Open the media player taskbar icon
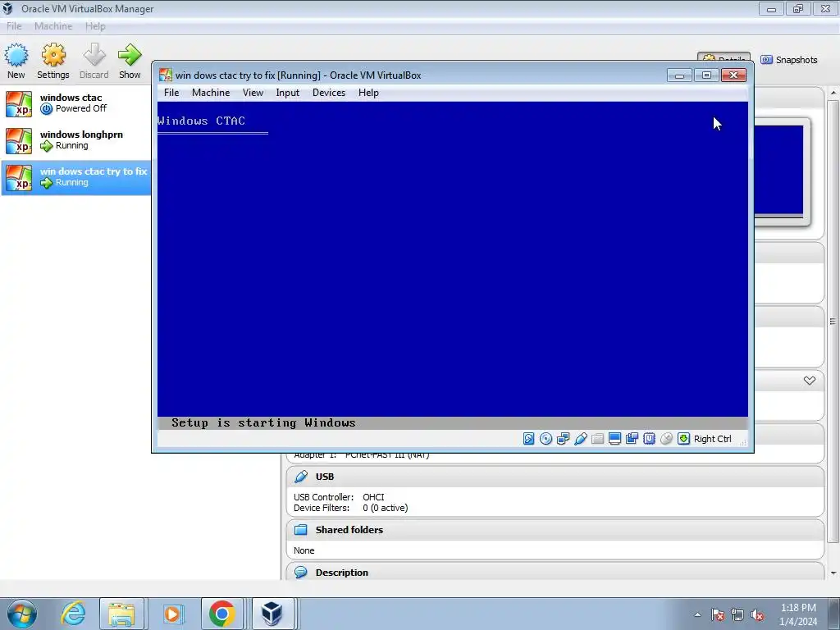This screenshot has height=630, width=840. (172, 614)
